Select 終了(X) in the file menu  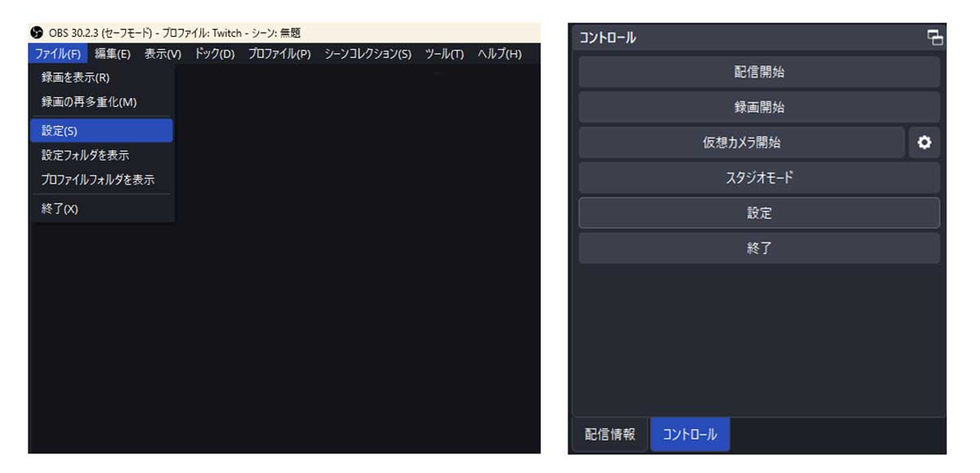tap(101, 208)
